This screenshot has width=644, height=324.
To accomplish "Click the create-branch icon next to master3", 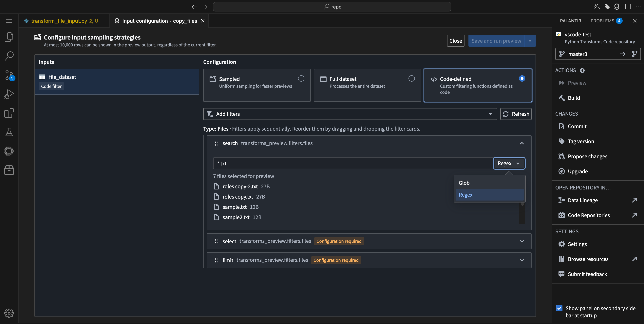I will click(x=635, y=54).
